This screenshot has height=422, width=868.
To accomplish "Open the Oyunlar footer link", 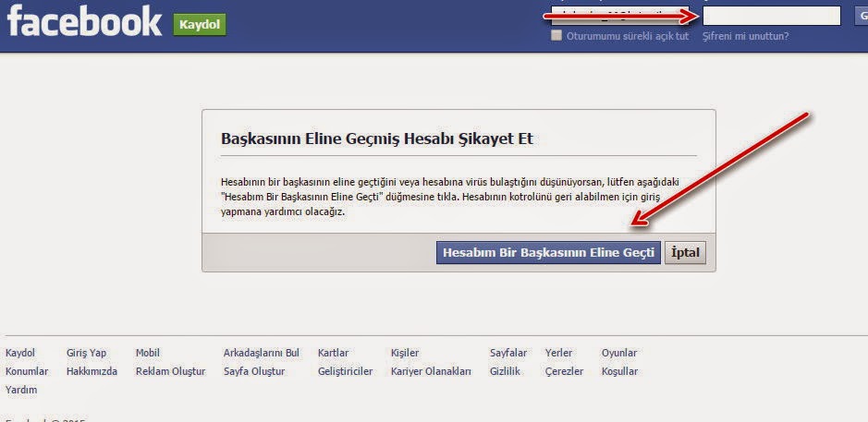I will coord(619,353).
